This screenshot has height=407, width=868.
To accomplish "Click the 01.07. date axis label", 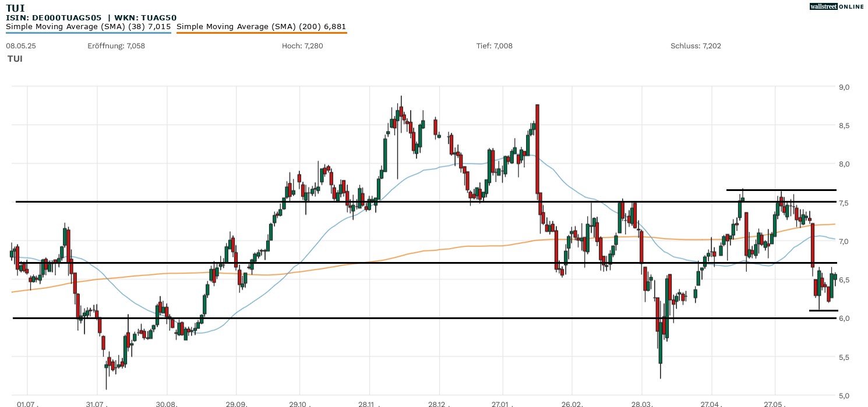I will click(27, 403).
